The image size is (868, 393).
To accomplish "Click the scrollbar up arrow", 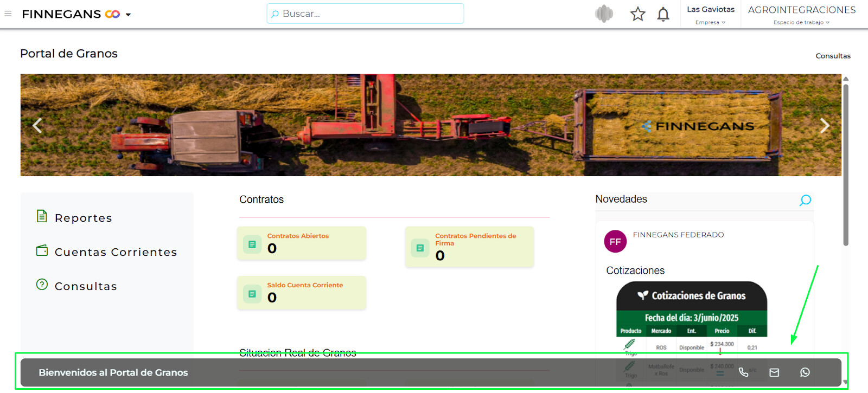I will (x=846, y=79).
